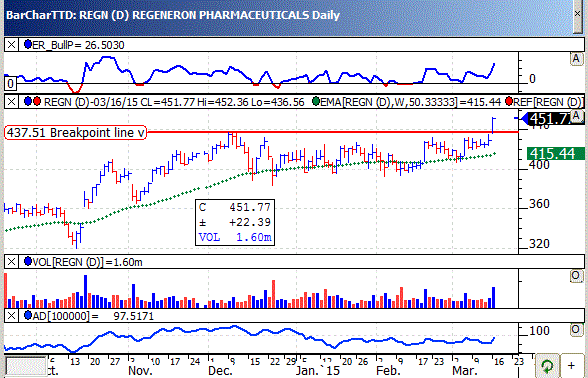This screenshot has width=588, height=378.
Task: Click the plus zoom-in button
Action: (x=572, y=366)
